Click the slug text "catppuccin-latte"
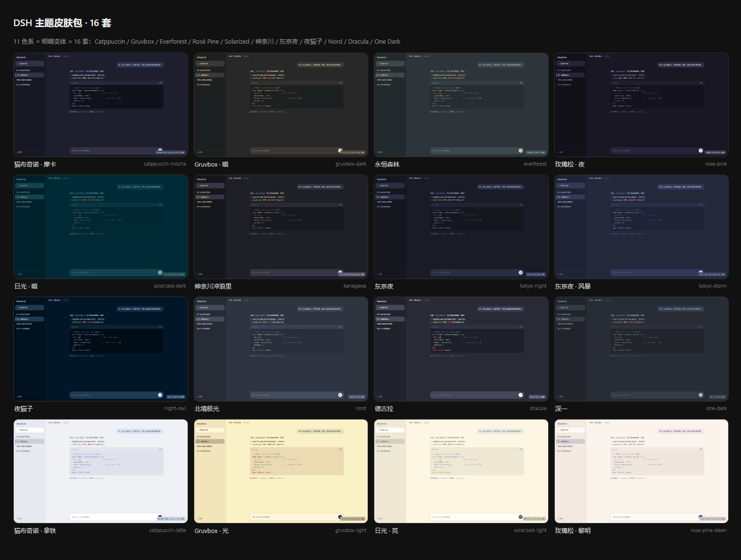Image resolution: width=741 pixels, height=560 pixels. 168,530
